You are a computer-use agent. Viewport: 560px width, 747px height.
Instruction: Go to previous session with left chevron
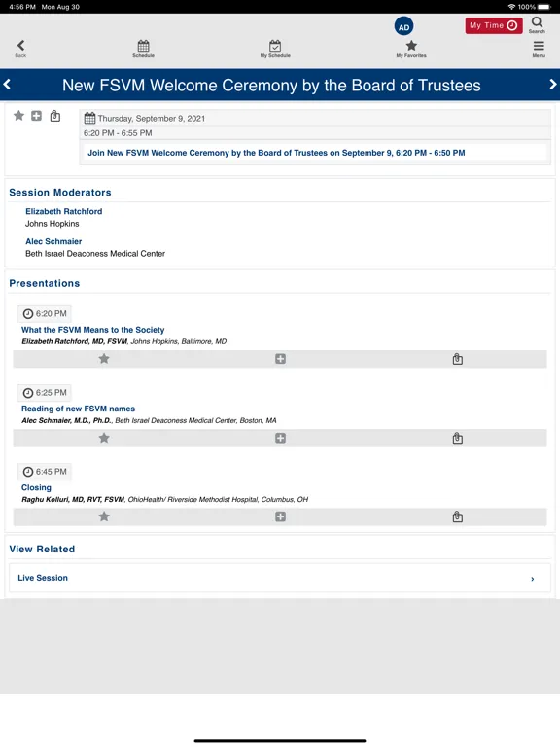pos(7,85)
